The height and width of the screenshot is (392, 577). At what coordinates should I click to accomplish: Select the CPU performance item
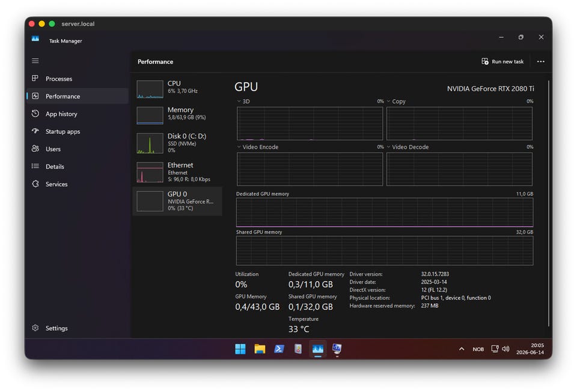pyautogui.click(x=177, y=88)
